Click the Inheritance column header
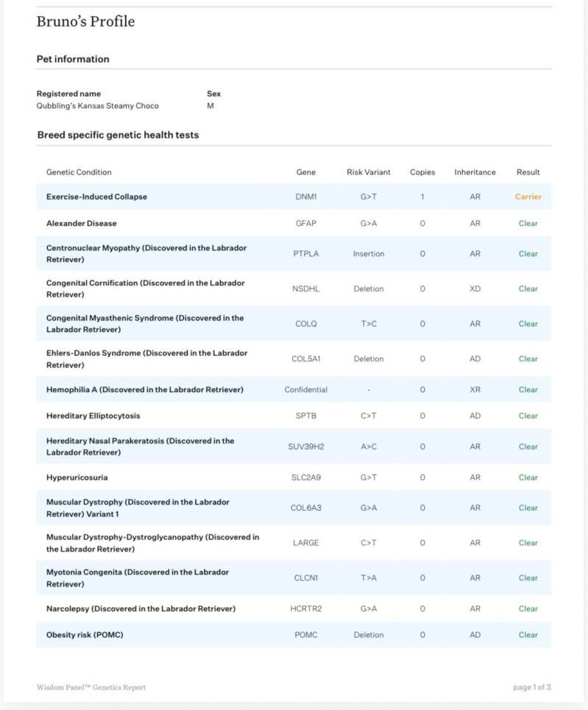Image resolution: width=588 pixels, height=710 pixels. 475,172
